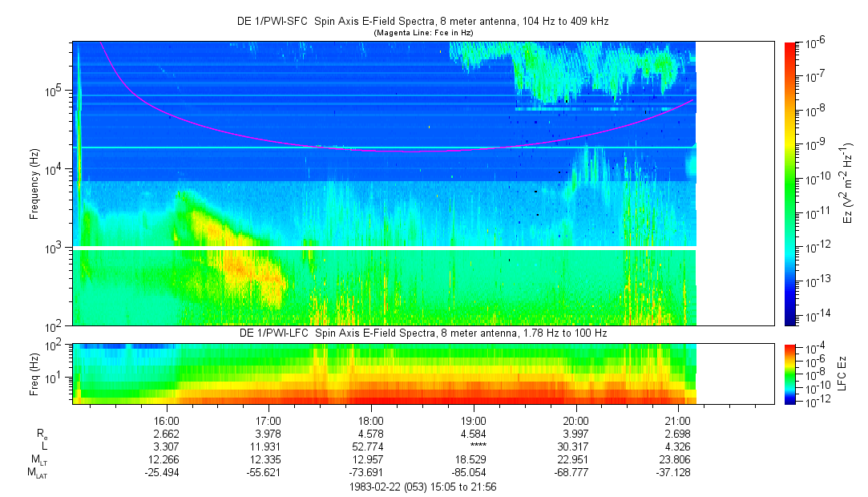The height and width of the screenshot is (497, 868).
Task: Click the Freq (Hz) label on lower panel
Action: point(36,373)
